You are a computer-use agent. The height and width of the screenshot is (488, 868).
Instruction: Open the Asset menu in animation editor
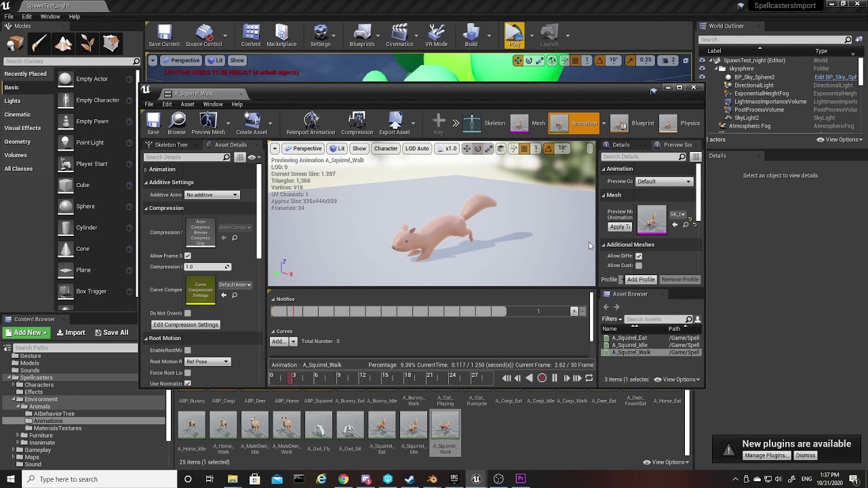coord(187,104)
